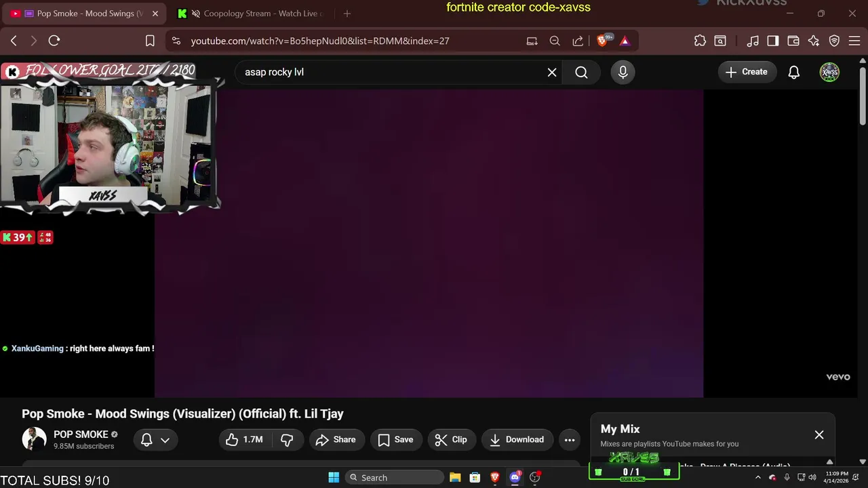Screen dimensions: 868x488
Task: Click the share page icon in address bar
Action: point(578,41)
